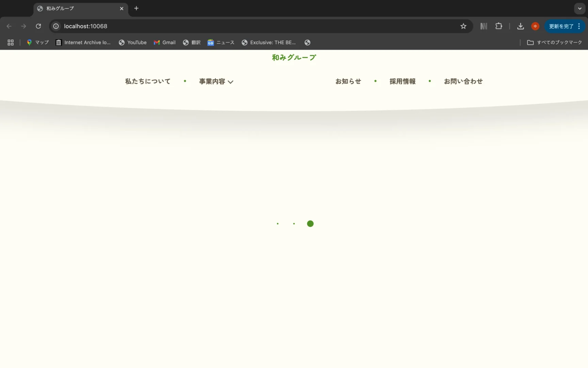Open the YouTube bookmark

[133, 43]
